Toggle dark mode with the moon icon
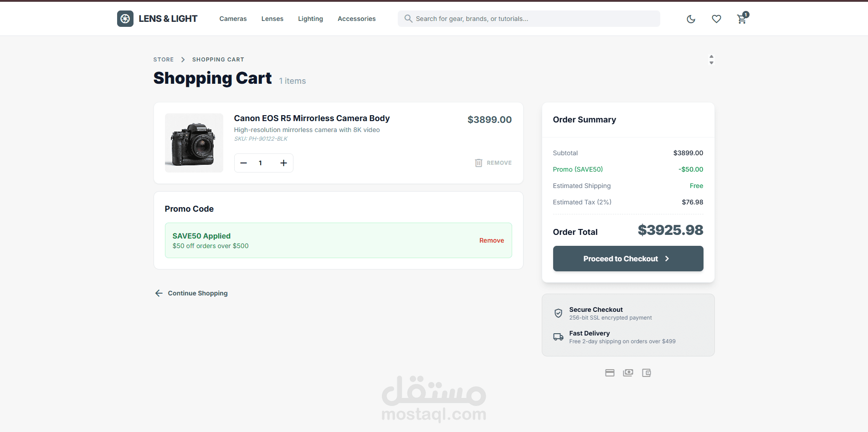Viewport: 868px width, 432px height. point(691,19)
